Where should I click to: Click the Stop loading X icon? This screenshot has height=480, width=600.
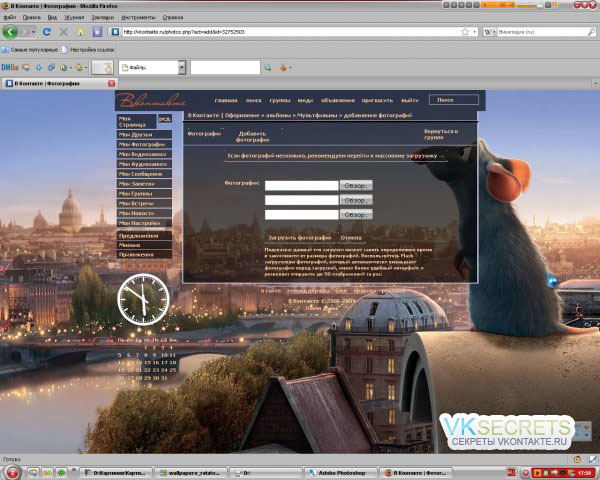64,32
